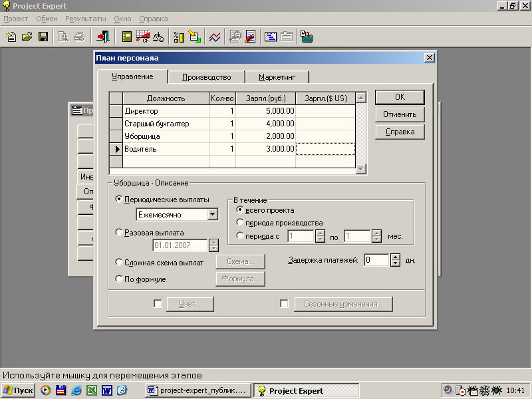Click the Водитель salary 3,000.00 cell

point(265,148)
